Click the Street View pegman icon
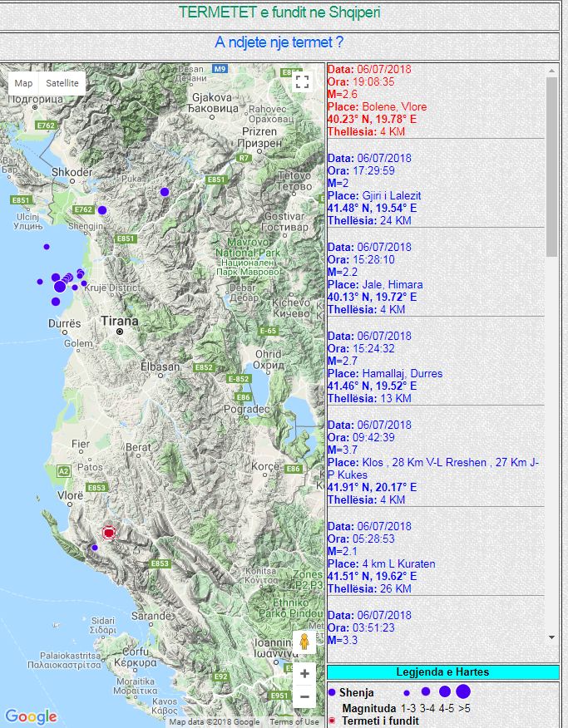 (x=304, y=642)
